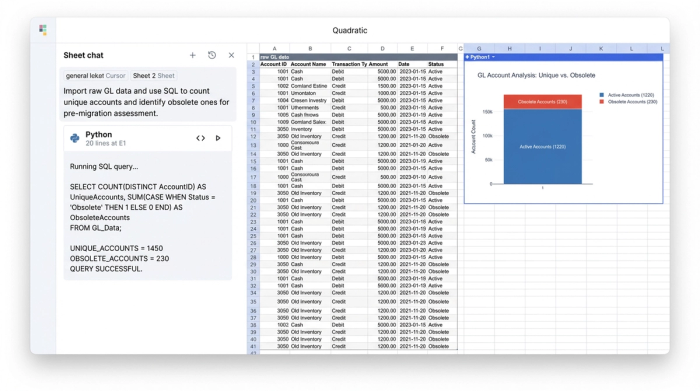The height and width of the screenshot is (391, 700).
Task: Select column F header
Action: coord(442,49)
